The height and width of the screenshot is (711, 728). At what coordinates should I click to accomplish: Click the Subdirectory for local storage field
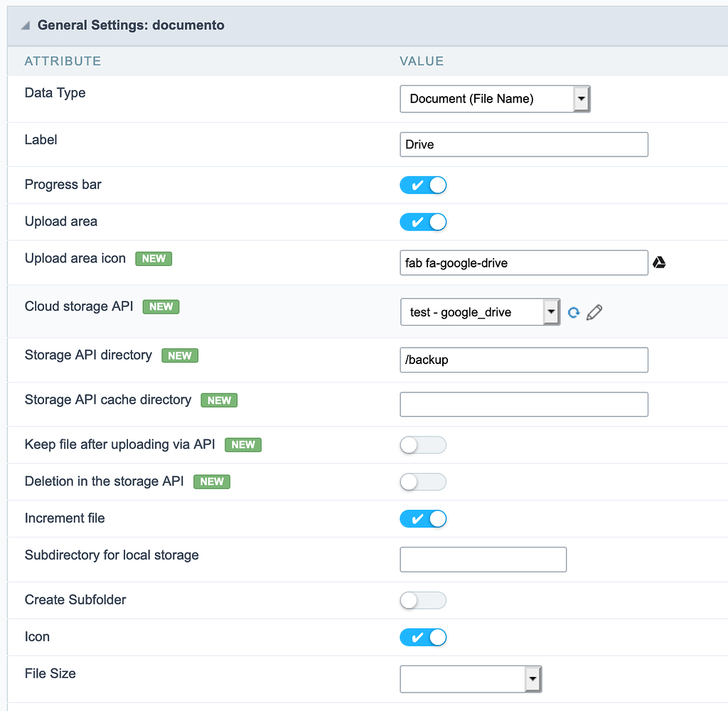[x=483, y=560]
